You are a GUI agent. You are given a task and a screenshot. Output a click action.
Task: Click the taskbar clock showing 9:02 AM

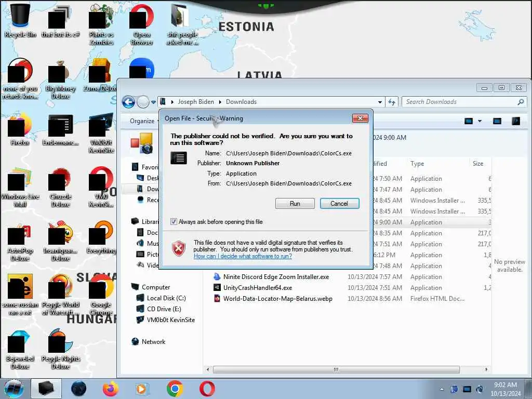pyautogui.click(x=506, y=389)
